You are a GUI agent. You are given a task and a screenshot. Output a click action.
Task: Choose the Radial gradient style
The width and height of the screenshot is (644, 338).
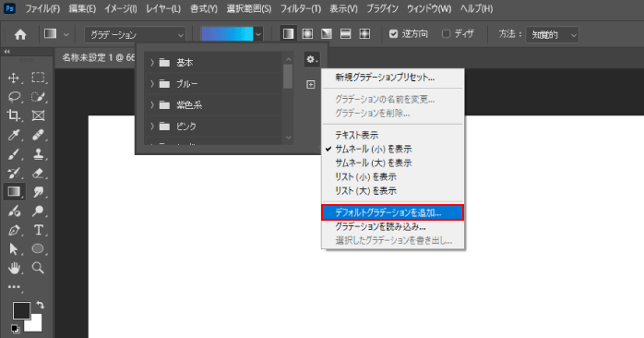click(307, 34)
